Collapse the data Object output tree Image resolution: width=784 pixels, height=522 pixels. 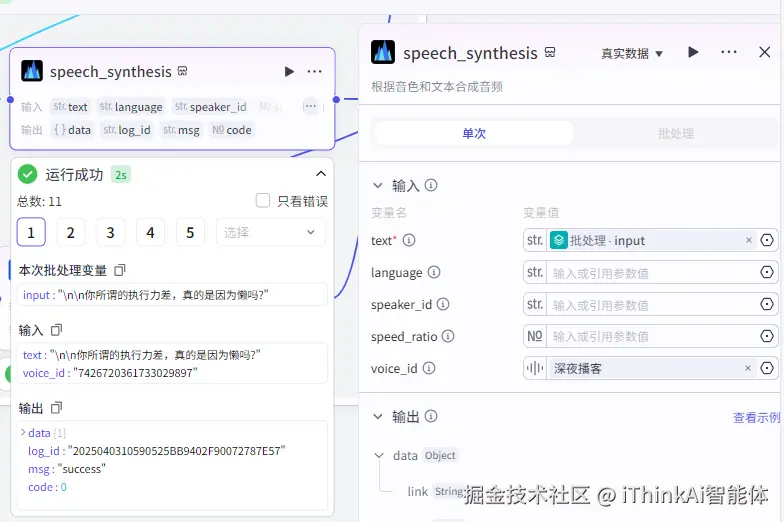pyautogui.click(x=379, y=456)
